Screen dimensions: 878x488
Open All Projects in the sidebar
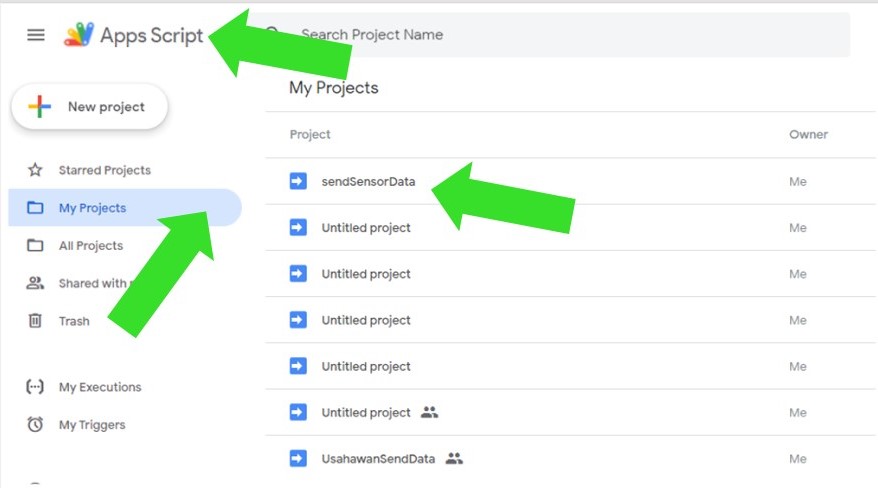pos(91,246)
